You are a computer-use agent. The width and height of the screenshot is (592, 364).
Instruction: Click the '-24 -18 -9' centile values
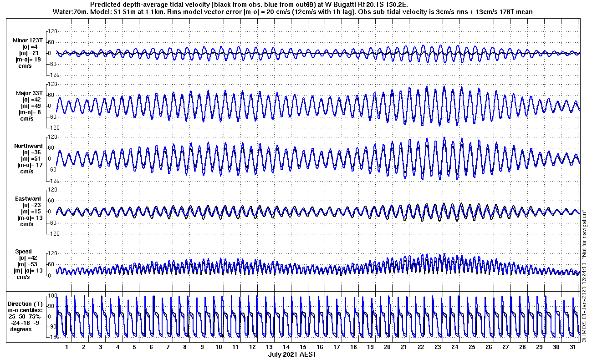point(26,323)
